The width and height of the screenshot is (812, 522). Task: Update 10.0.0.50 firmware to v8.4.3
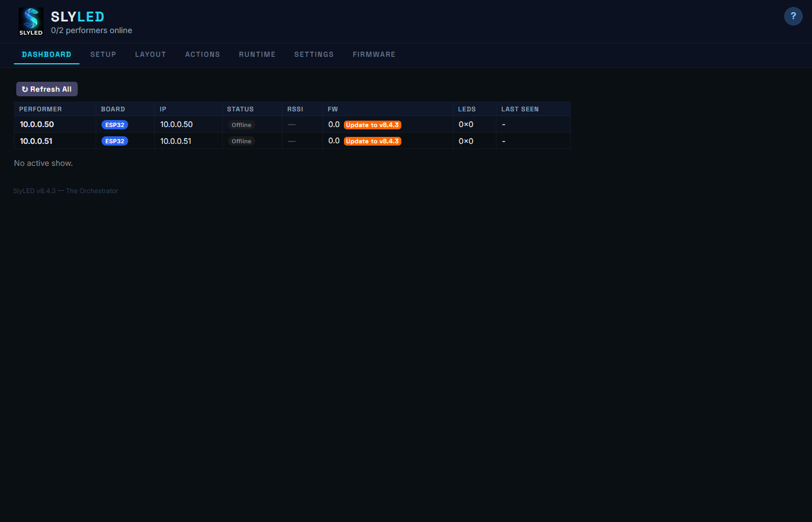tap(372, 125)
